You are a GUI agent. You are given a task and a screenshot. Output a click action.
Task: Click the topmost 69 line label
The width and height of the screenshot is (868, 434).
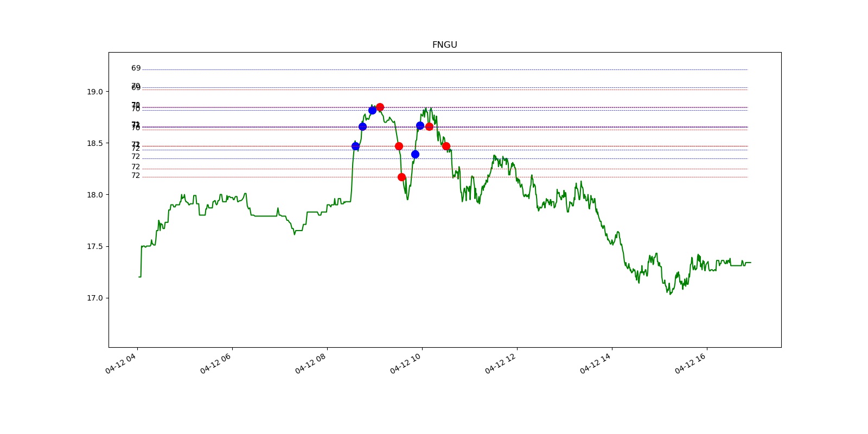coord(136,68)
